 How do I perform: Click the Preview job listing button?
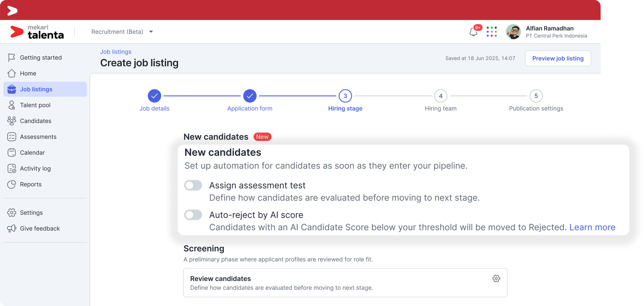[x=557, y=58]
